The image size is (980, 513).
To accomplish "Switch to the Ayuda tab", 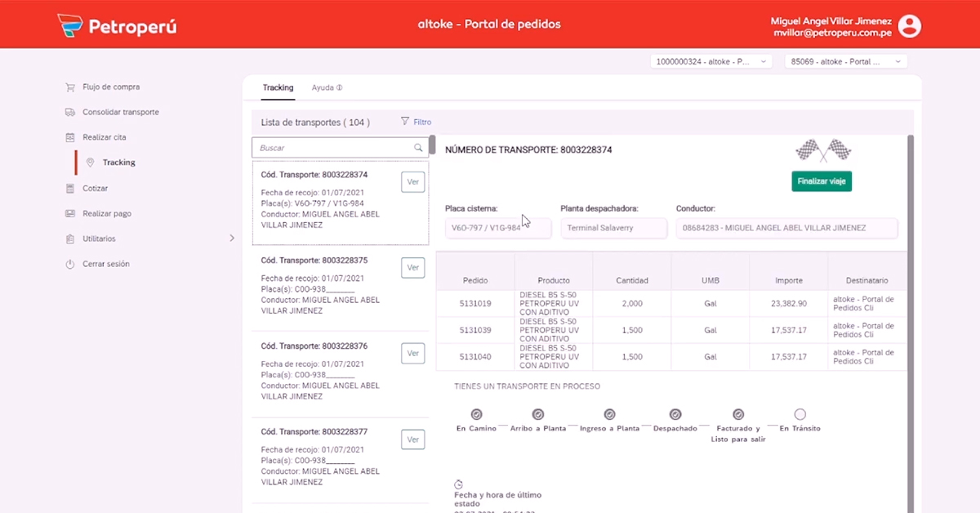I will (x=327, y=87).
